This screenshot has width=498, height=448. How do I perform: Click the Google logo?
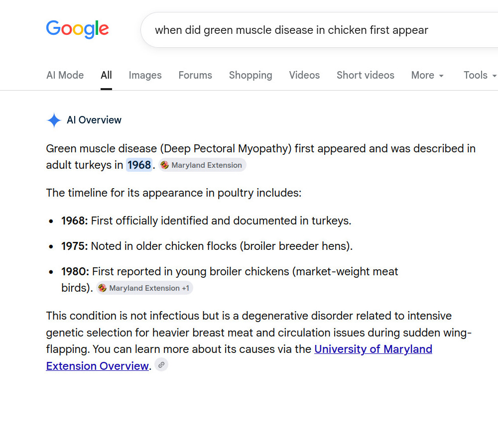point(78,29)
